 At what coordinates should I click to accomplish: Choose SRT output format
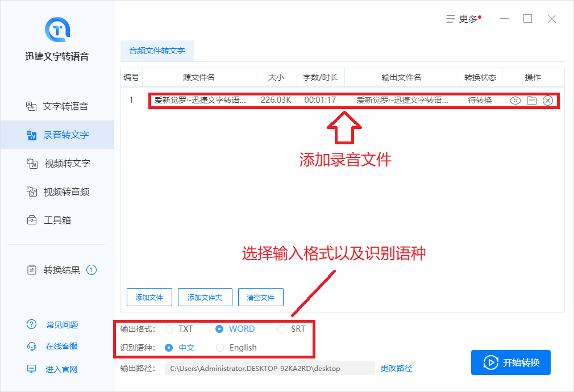point(281,328)
